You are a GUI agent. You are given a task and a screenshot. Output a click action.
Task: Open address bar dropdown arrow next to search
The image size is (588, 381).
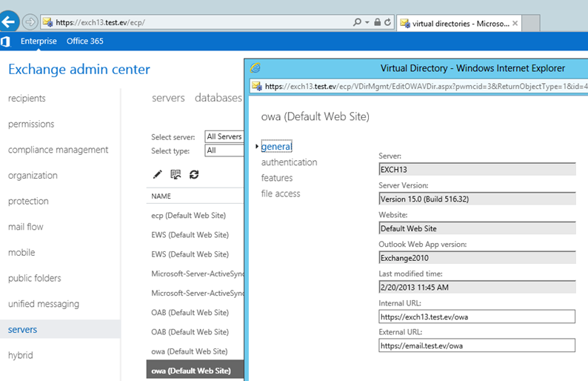click(367, 22)
